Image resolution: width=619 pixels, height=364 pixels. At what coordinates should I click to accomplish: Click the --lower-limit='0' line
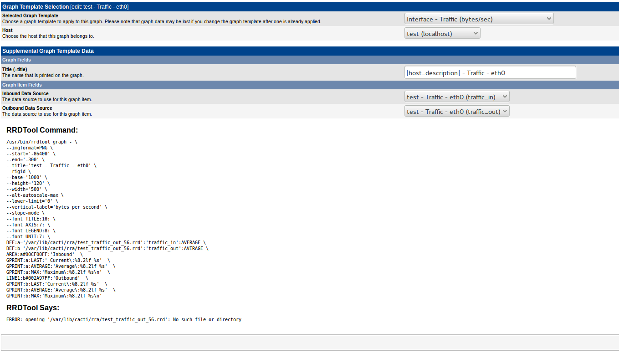pyautogui.click(x=32, y=201)
